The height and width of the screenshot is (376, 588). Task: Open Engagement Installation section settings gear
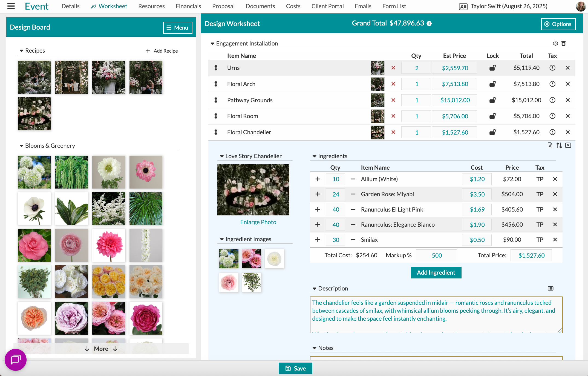[555, 43]
